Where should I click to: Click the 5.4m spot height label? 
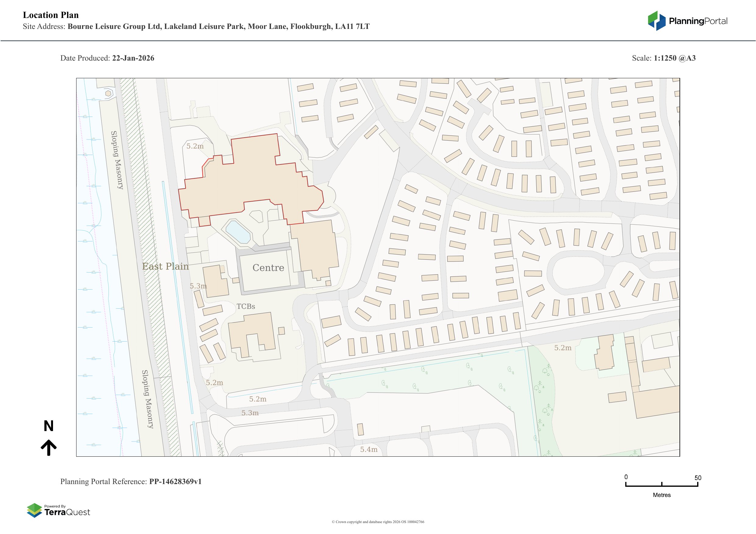coord(368,449)
